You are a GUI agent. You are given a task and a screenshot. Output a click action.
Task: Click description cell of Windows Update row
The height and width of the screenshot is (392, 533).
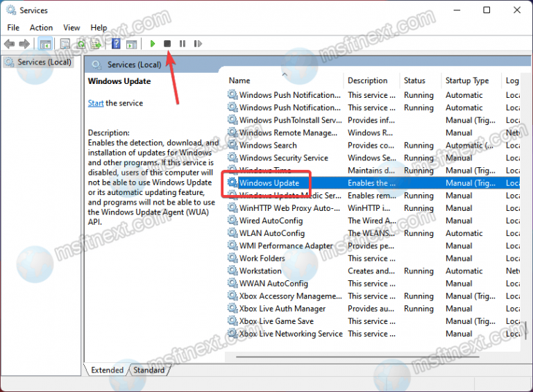(371, 183)
